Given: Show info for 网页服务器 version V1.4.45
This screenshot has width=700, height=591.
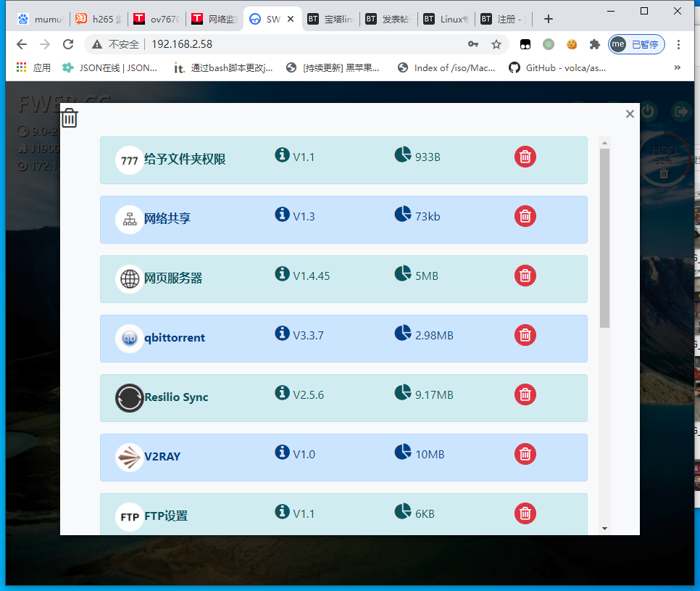Looking at the screenshot, I should pos(283,273).
